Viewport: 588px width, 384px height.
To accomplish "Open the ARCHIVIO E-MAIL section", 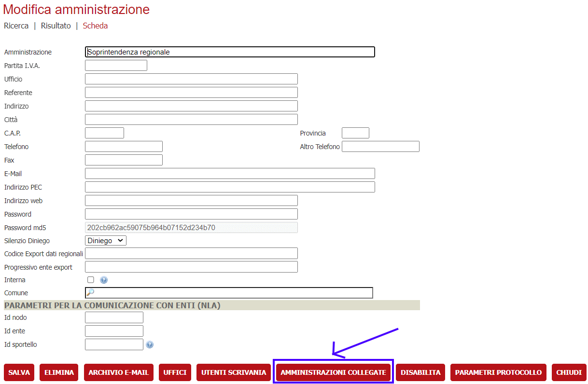I will coord(118,372).
